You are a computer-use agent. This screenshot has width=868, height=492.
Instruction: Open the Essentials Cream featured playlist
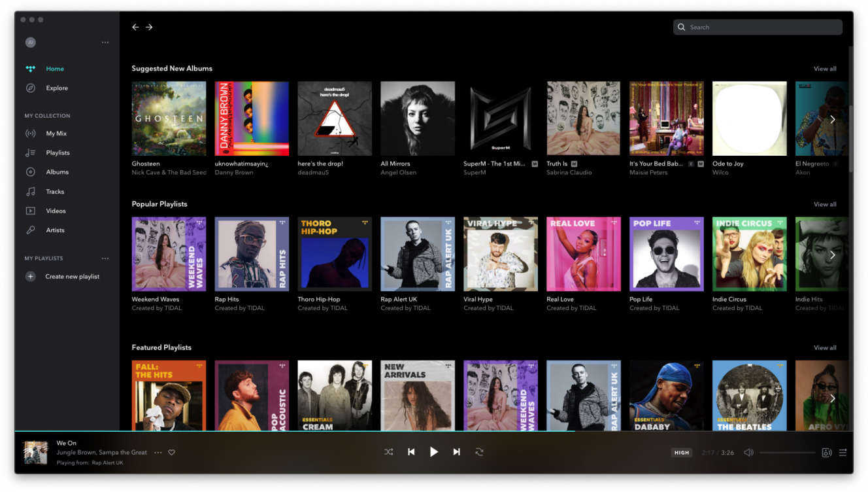pyautogui.click(x=335, y=395)
